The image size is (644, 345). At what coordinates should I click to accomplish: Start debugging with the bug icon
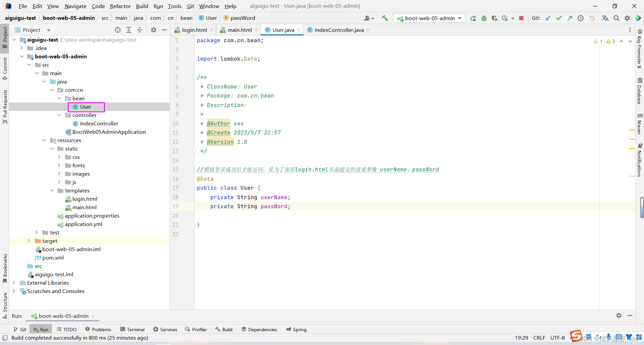pos(484,18)
